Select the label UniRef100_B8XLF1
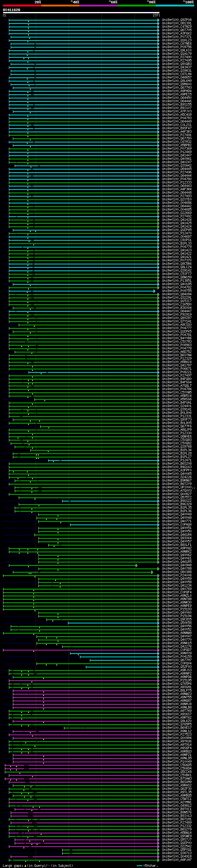Viewport: 197px width, 868px height. [x=177, y=545]
